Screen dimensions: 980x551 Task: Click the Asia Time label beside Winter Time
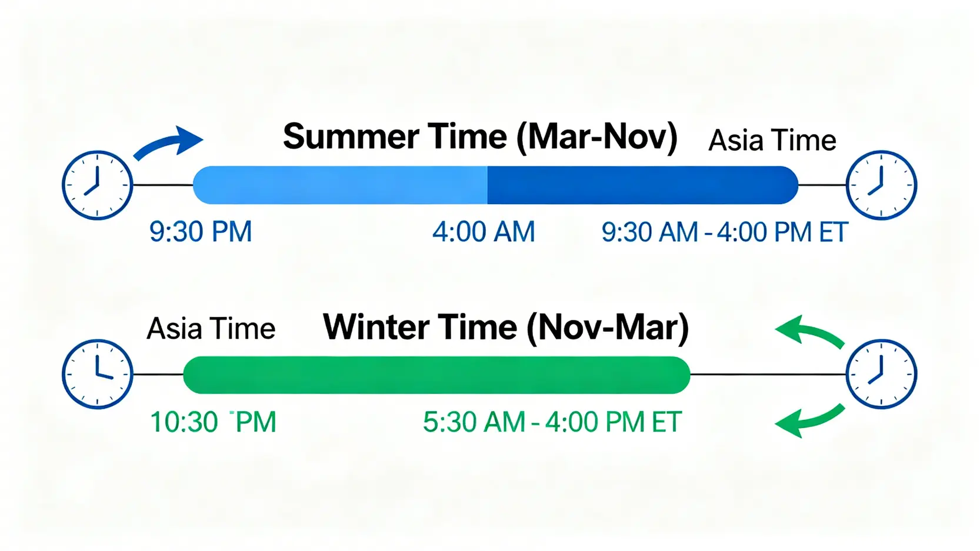211,329
